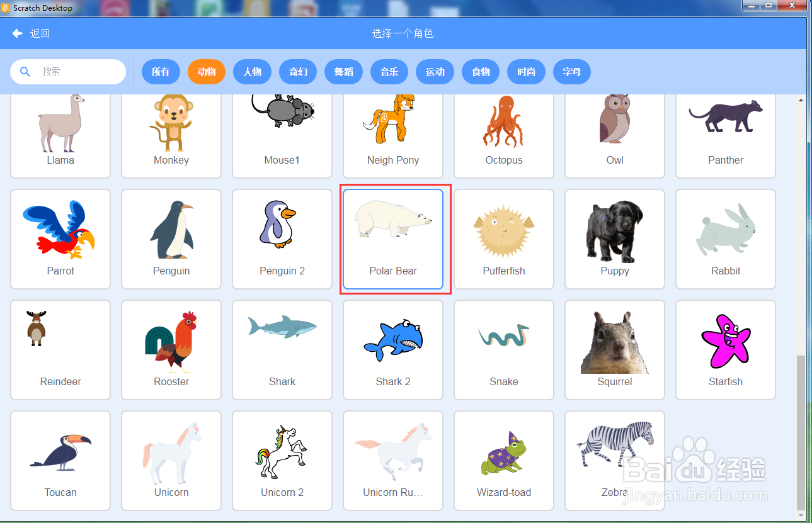Image resolution: width=812 pixels, height=523 pixels.
Task: Pick the Mouse1 sprite
Action: click(x=282, y=135)
